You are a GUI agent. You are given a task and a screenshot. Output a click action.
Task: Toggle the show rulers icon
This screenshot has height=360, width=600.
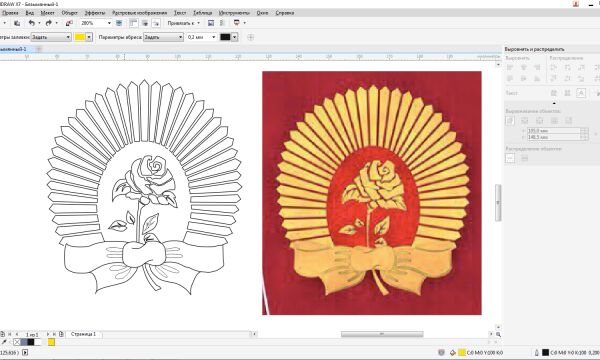(133, 23)
